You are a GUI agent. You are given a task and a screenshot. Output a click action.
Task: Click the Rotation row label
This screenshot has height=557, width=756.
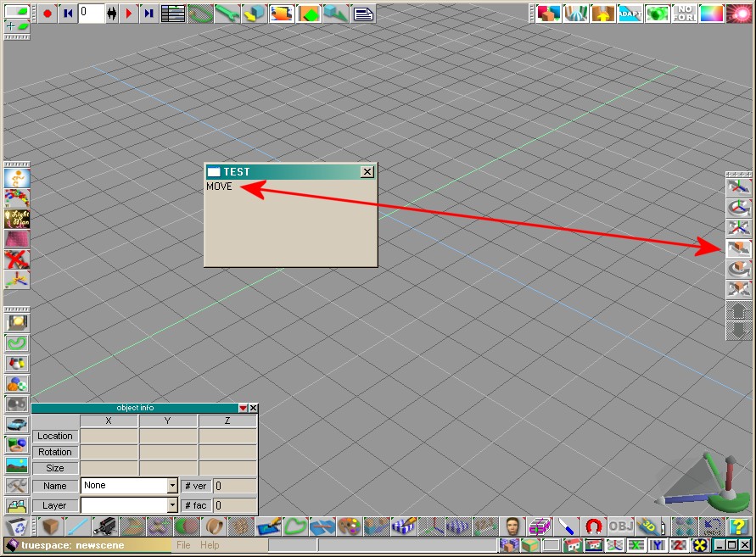pyautogui.click(x=55, y=452)
